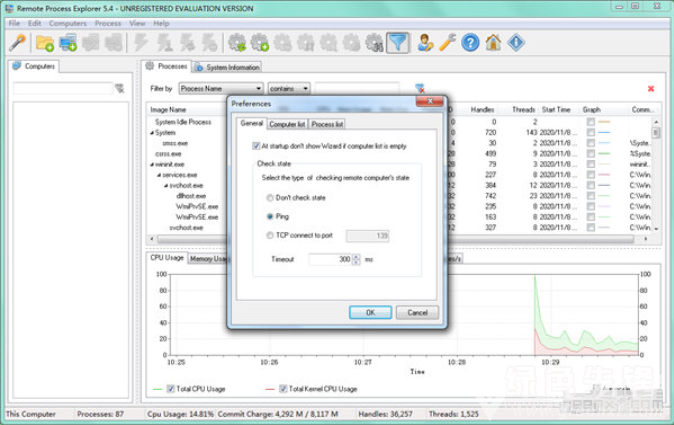674x425 pixels.
Task: Toggle the Total CPU Usage checkbox
Action: [x=171, y=389]
